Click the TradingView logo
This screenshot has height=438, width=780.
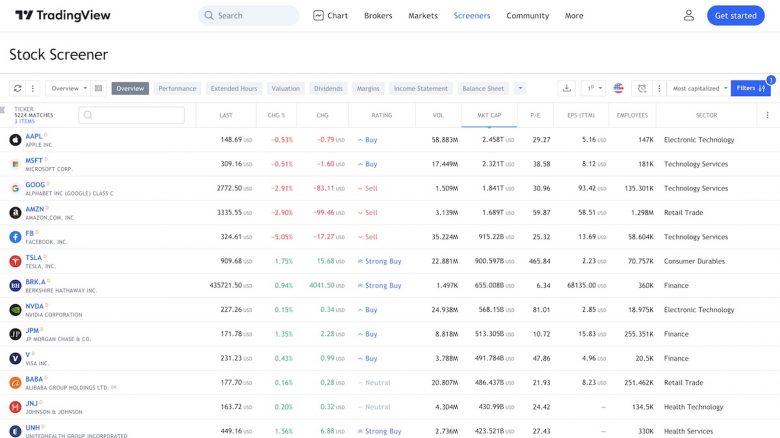[x=63, y=15]
